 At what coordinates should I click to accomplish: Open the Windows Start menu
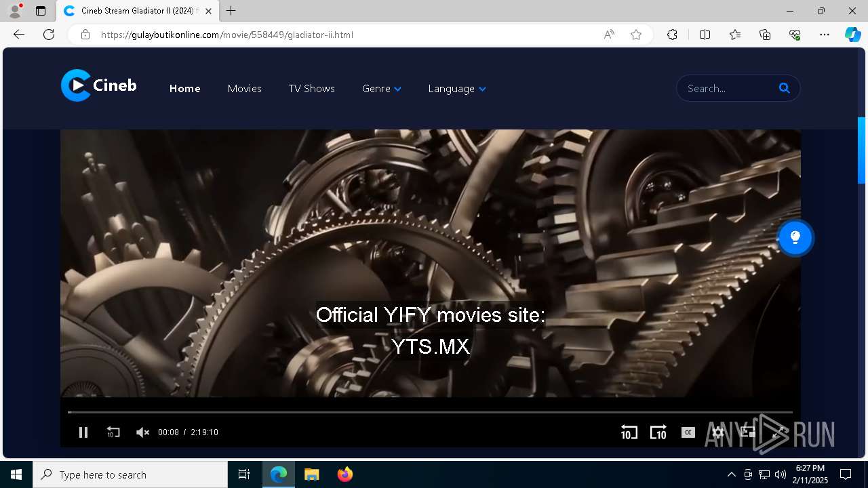click(x=16, y=474)
